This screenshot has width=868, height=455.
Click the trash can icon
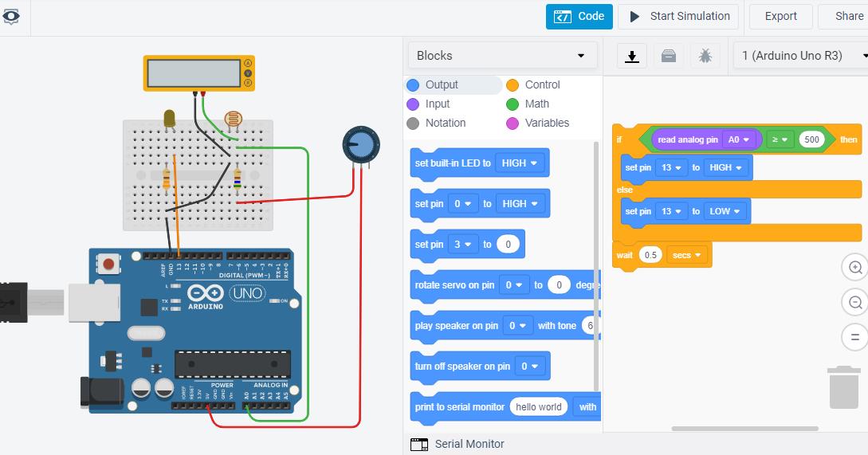coord(844,386)
